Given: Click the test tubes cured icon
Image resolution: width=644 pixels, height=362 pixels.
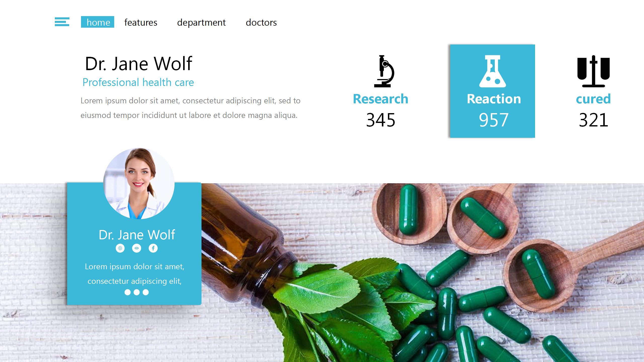Looking at the screenshot, I should pos(593,71).
